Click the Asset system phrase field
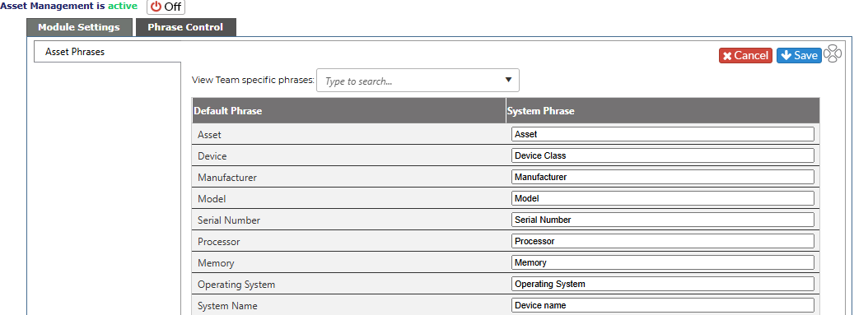This screenshot has height=315, width=868. click(663, 134)
